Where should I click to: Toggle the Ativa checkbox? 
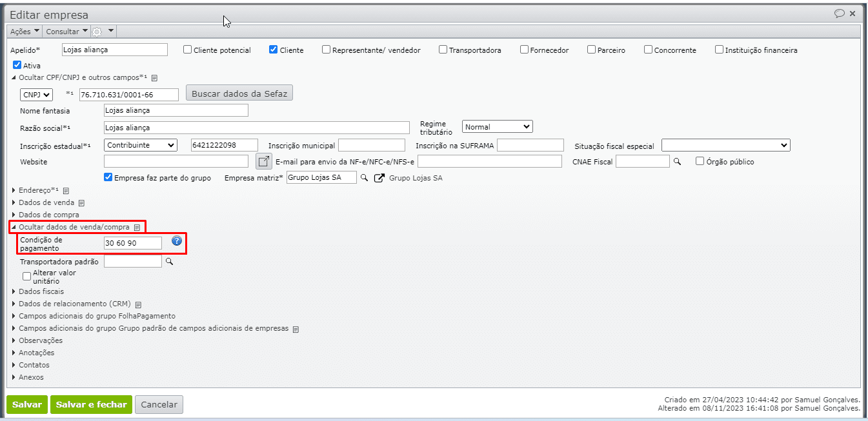17,65
